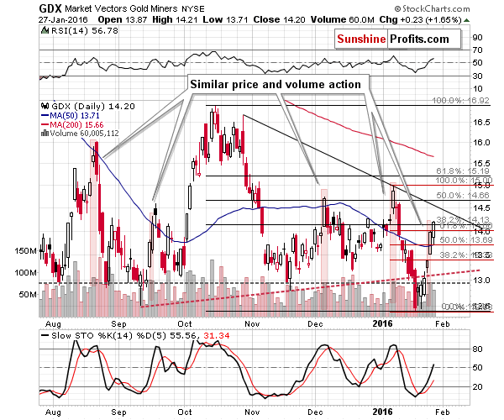Click the Dec label on price chart axis
504x420 pixels.
click(x=315, y=323)
